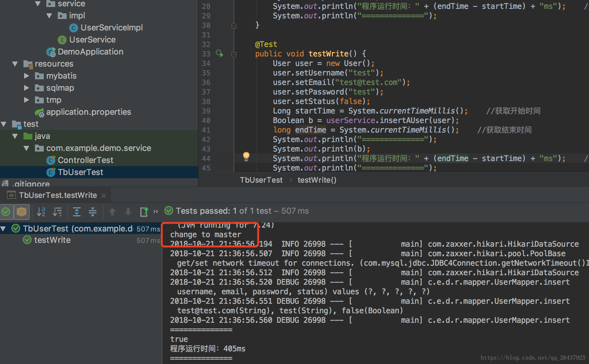Click DemoApplication runnable class icon
The height and width of the screenshot is (364, 589).
51,52
